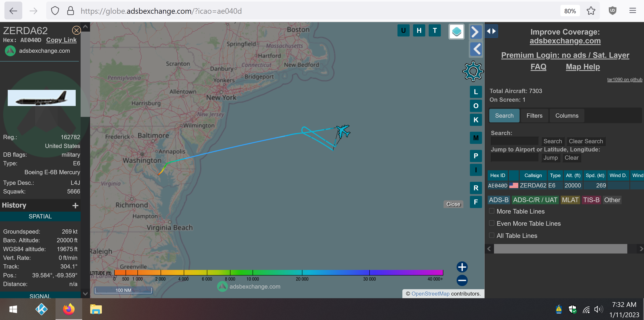Viewport: 644px width, 320px height.
Task: Click the H map toggle button
Action: click(x=419, y=30)
